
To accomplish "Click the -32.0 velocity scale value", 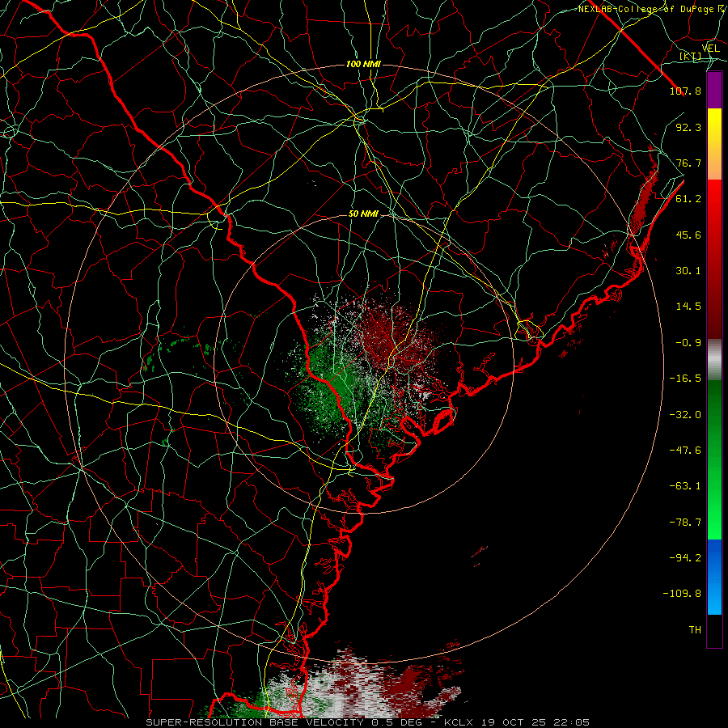I will (685, 415).
